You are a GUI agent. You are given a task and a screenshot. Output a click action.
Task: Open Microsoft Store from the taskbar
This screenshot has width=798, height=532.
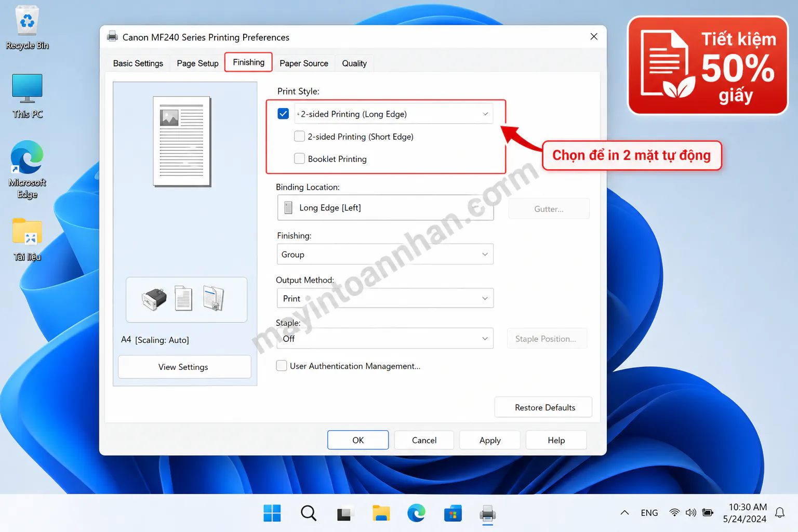click(453, 513)
